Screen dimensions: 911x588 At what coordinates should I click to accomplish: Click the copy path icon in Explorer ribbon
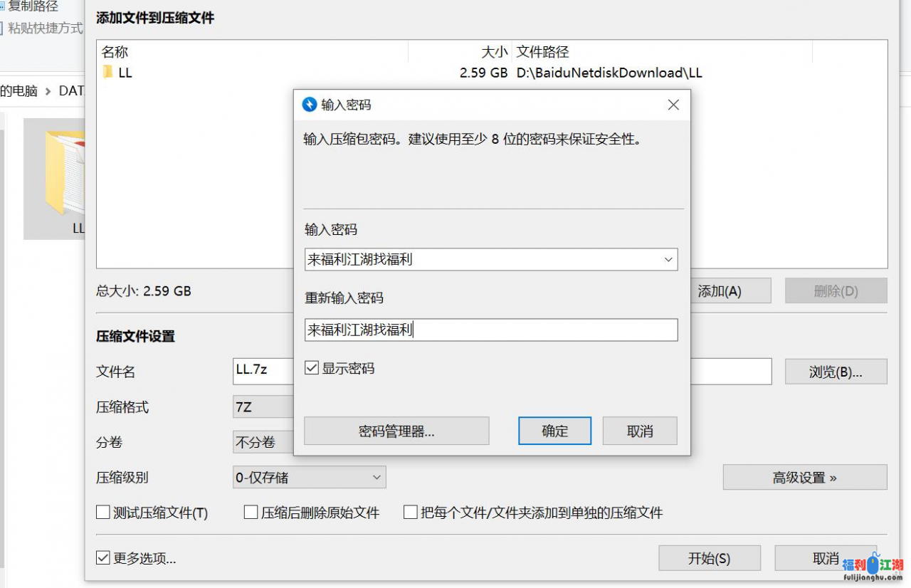point(2,6)
